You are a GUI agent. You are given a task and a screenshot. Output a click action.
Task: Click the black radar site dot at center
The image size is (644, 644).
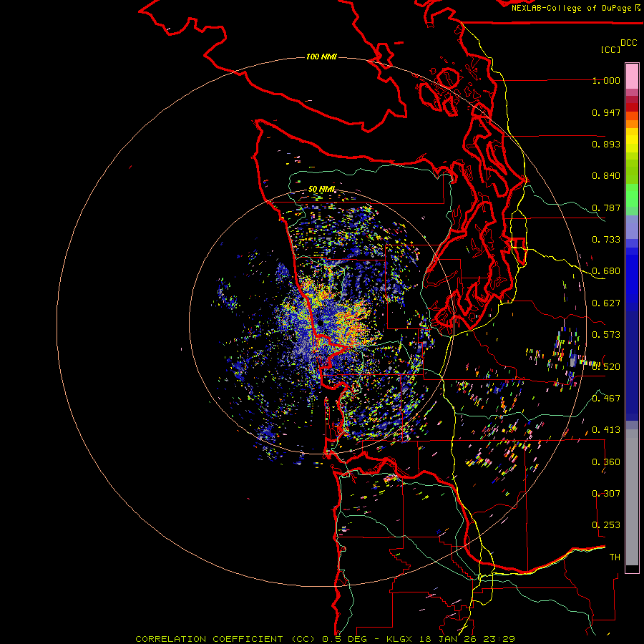(320, 323)
